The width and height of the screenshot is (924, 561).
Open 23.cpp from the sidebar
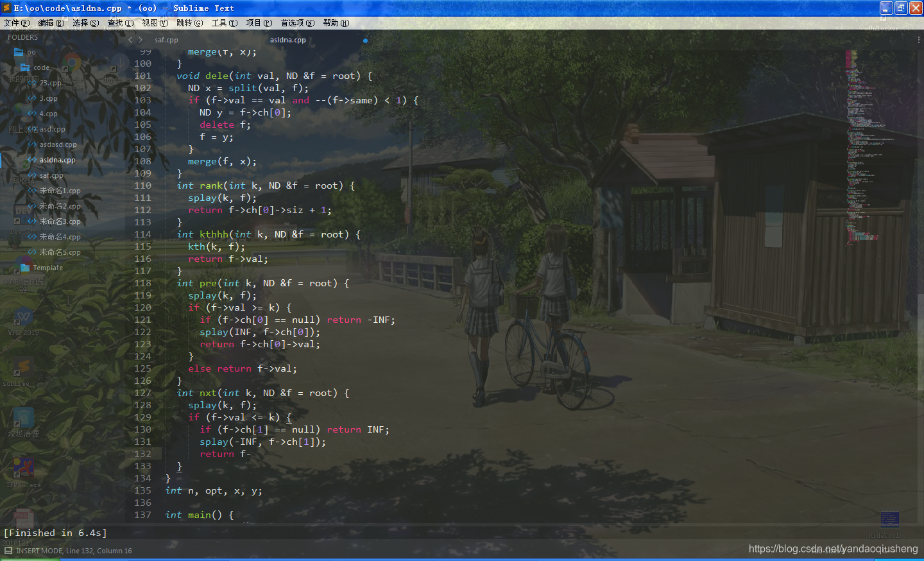point(51,83)
